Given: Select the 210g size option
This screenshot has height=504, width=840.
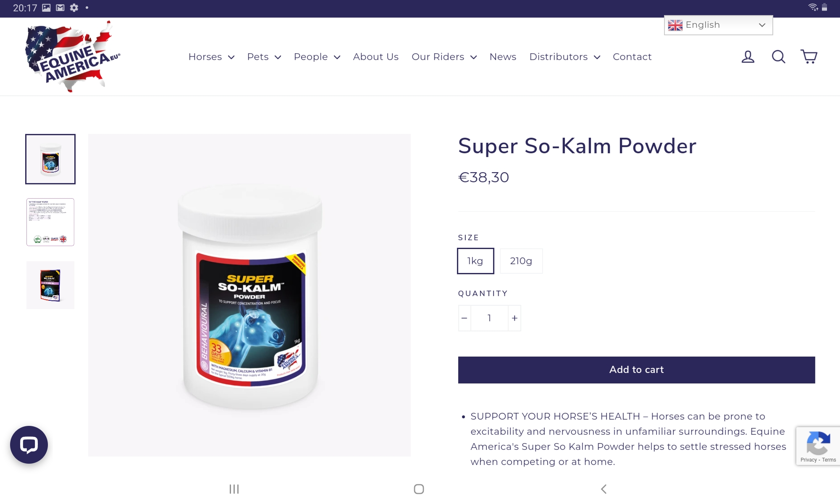Looking at the screenshot, I should coord(521,261).
